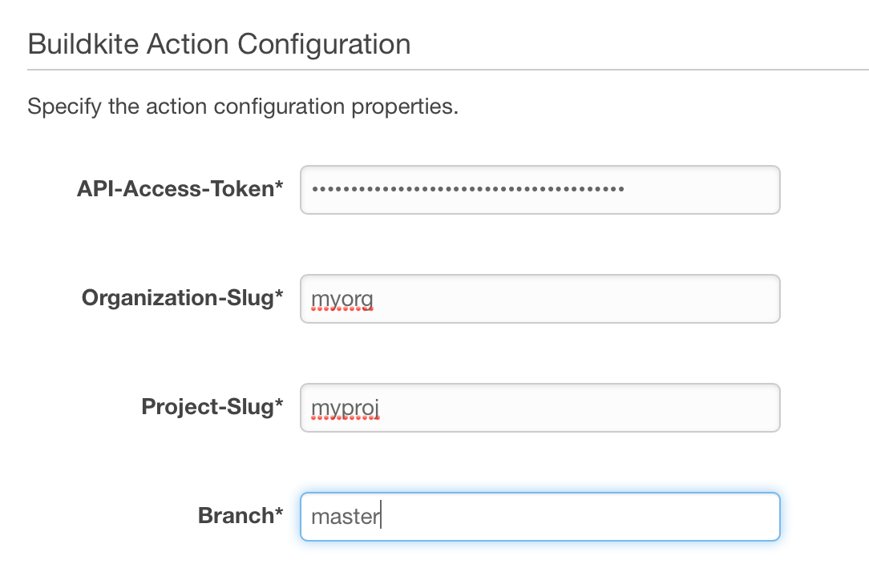This screenshot has height=588, width=869.
Task: Click the 'master' text in Branch
Action: tap(345, 517)
